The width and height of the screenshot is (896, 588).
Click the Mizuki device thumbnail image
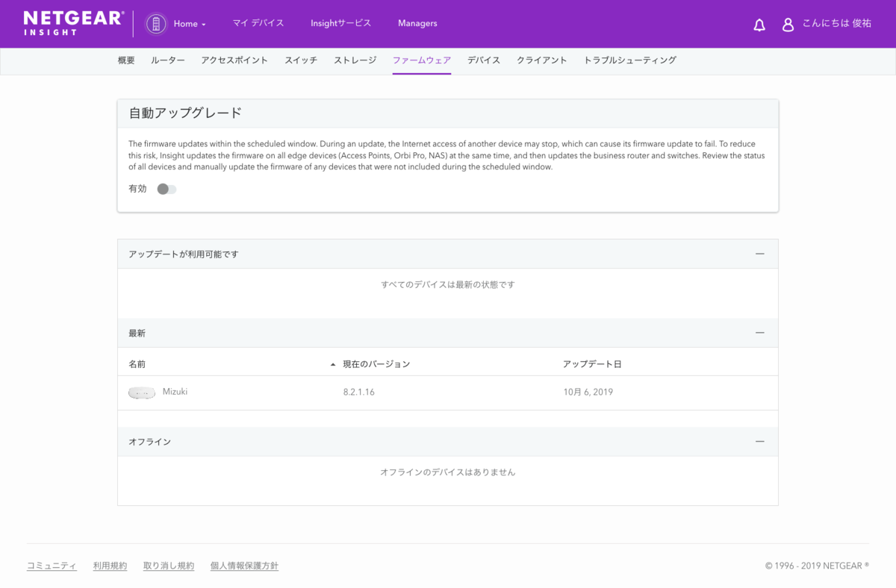click(x=142, y=392)
